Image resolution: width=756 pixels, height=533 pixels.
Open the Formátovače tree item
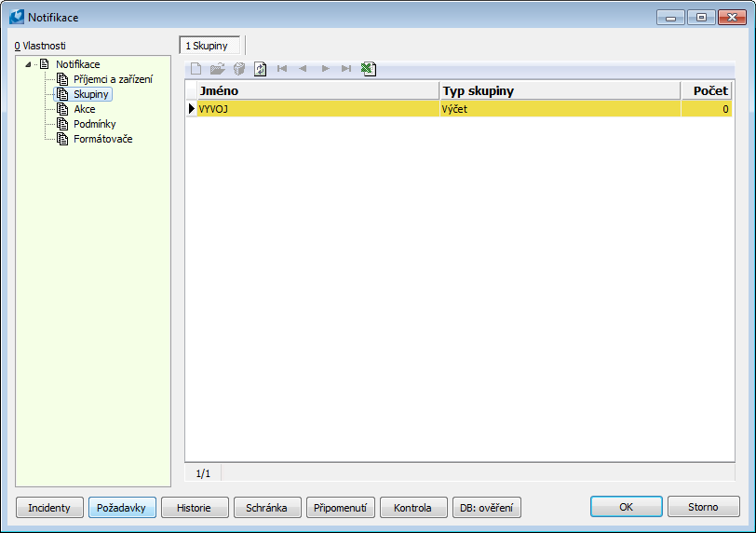(102, 139)
